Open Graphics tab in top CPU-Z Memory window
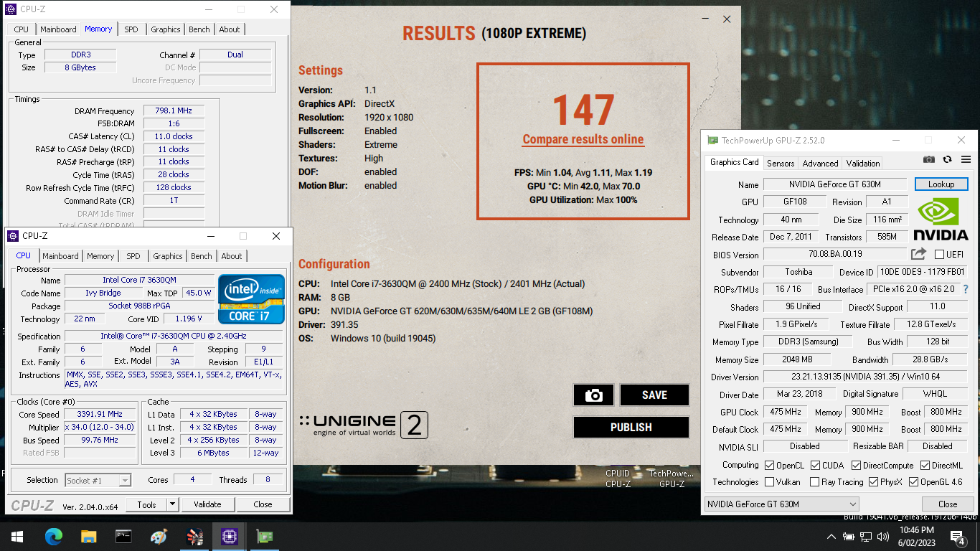The image size is (980, 551). tap(166, 29)
